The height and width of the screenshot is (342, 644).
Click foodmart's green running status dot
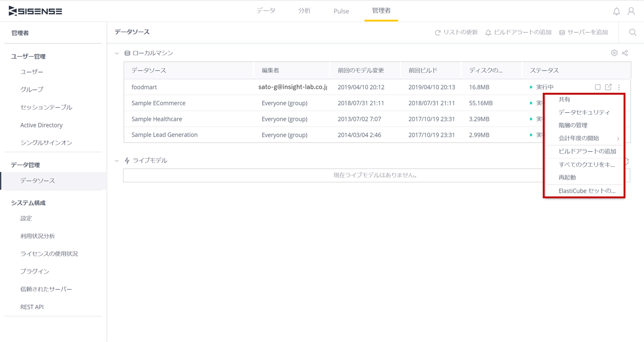click(x=531, y=87)
